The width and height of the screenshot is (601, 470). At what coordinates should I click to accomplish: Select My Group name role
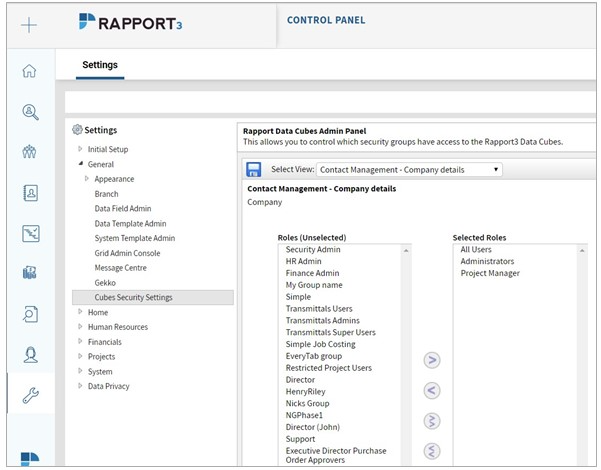pos(314,285)
